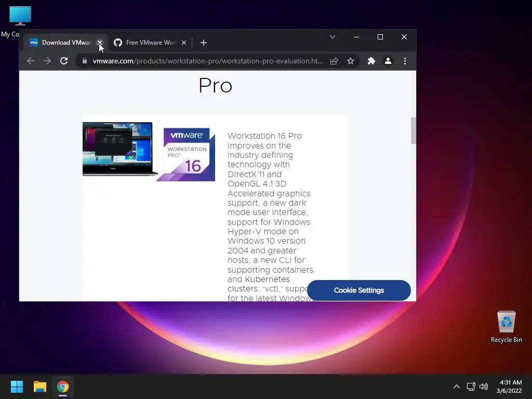
Task: Go back with the browser back arrow
Action: click(x=31, y=61)
